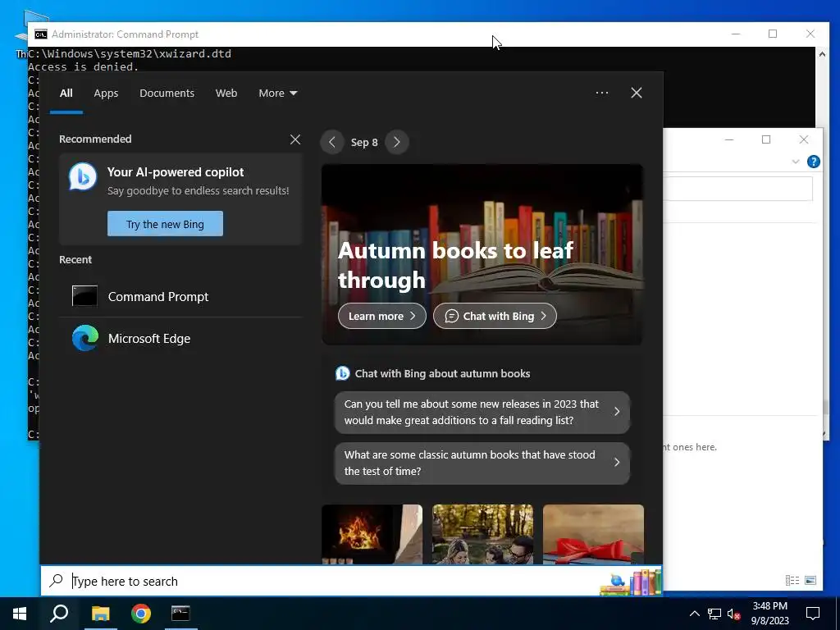Click the Chat with Bing button

coord(495,316)
